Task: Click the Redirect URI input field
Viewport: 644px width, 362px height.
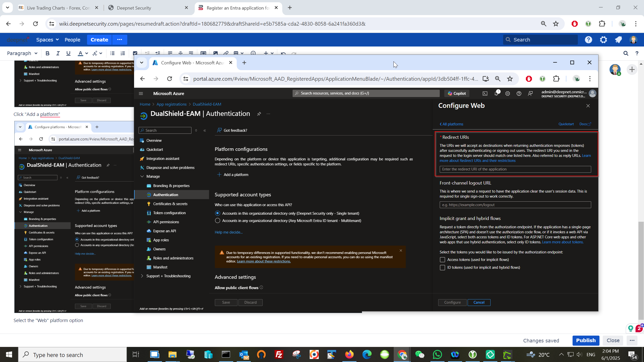Action: (x=515, y=169)
